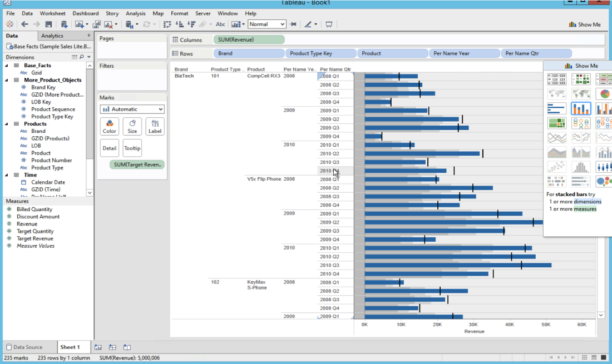This screenshot has width=612, height=364.
Task: Choose lines continuous chart in Show Me
Action: (556, 138)
